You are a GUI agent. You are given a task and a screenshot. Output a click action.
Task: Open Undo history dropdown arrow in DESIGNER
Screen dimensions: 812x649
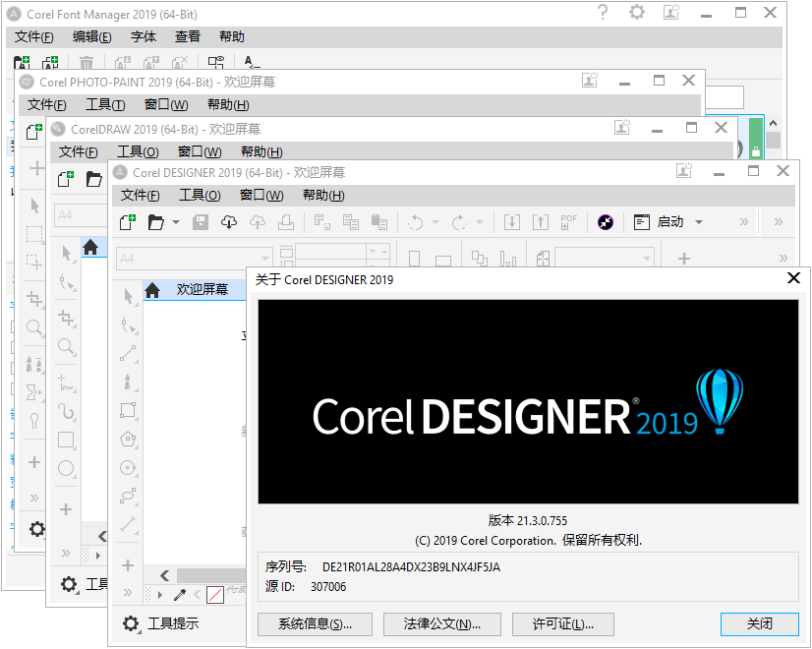coord(435,222)
